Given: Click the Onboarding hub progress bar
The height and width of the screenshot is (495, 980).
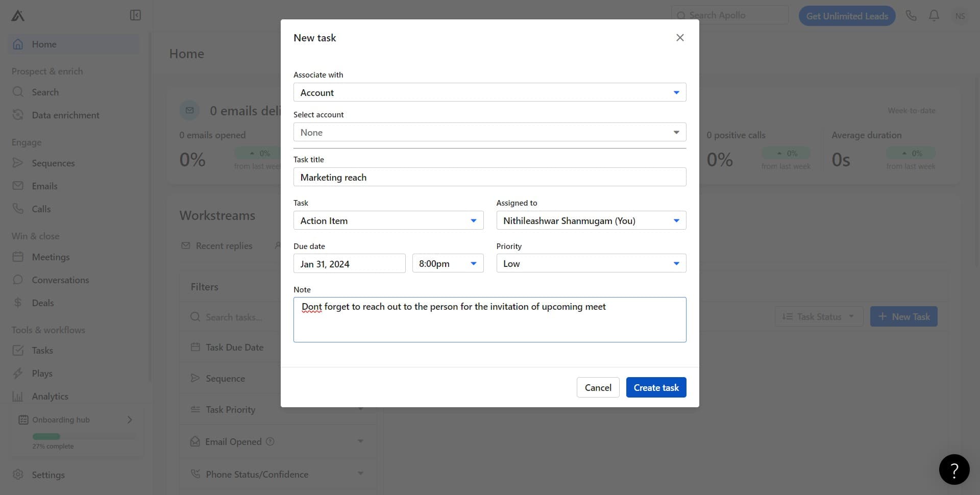Looking at the screenshot, I should (x=46, y=436).
